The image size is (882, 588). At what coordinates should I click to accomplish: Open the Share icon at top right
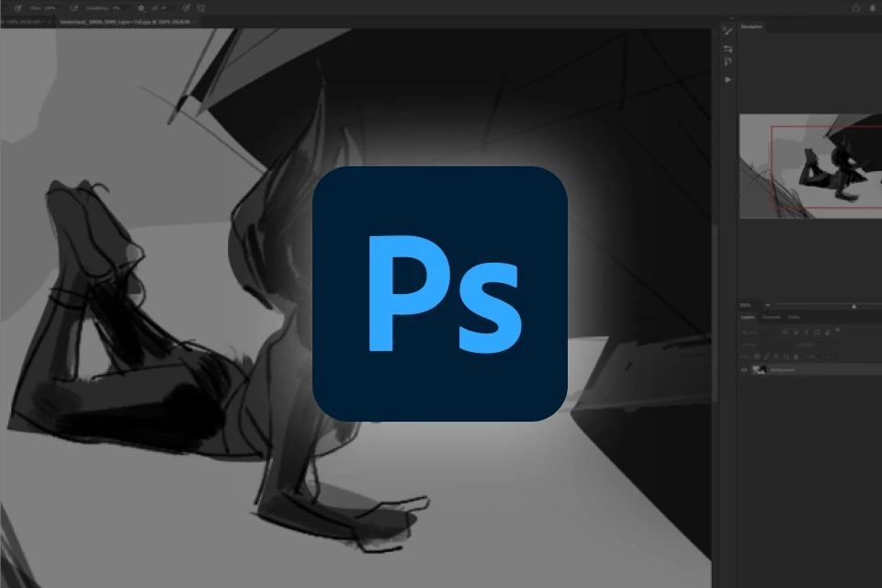click(x=856, y=8)
